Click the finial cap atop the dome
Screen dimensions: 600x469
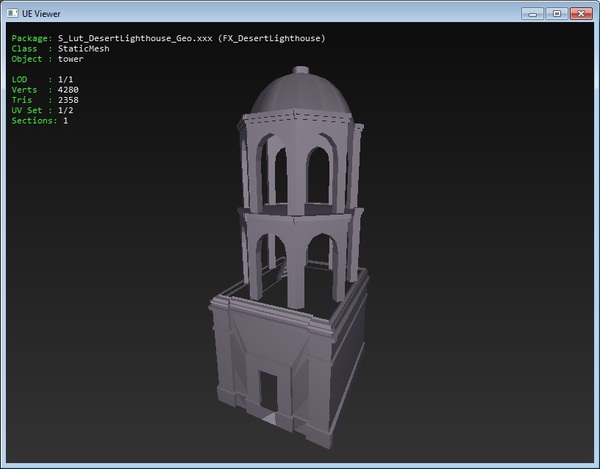(303, 72)
